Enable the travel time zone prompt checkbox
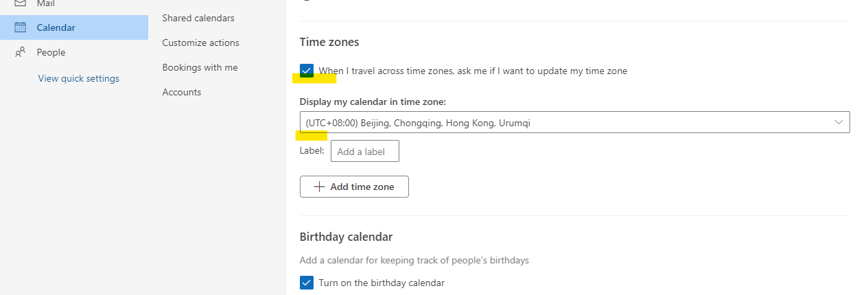This screenshot has width=868, height=295. coord(307,71)
